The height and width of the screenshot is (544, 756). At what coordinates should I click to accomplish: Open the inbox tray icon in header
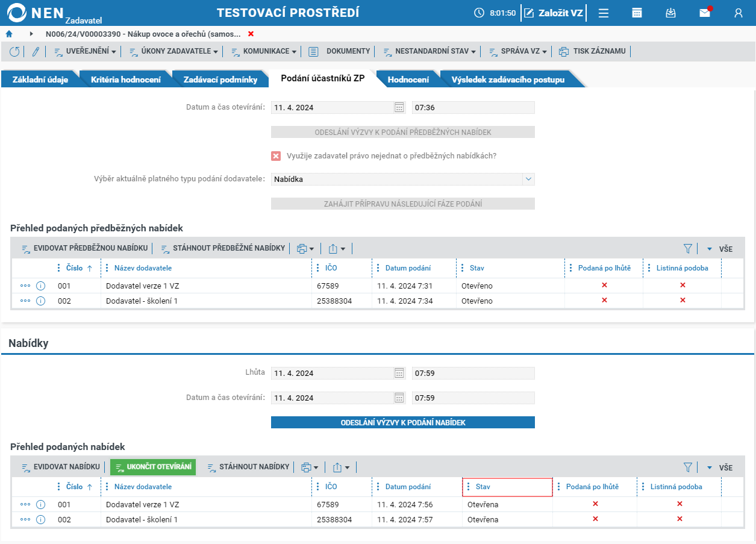click(670, 13)
